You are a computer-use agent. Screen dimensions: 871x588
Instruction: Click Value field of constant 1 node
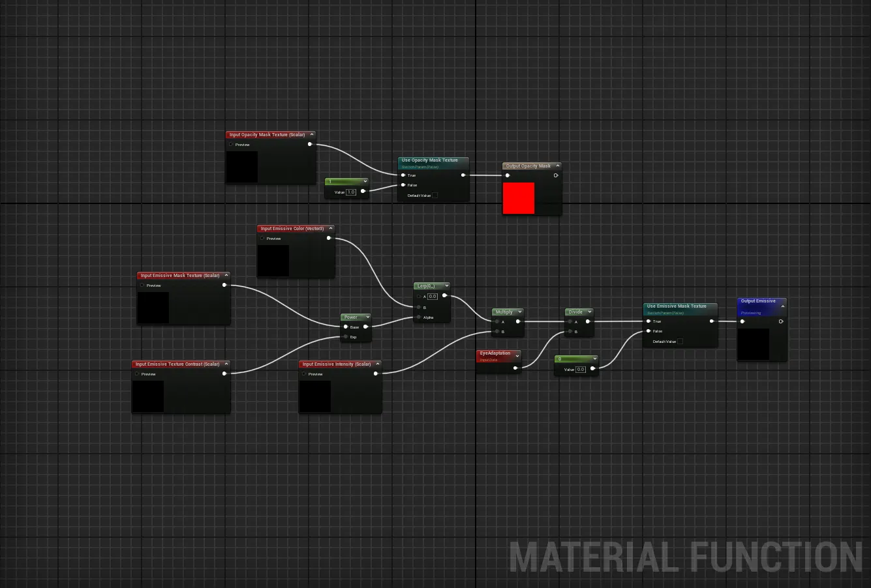pos(351,192)
